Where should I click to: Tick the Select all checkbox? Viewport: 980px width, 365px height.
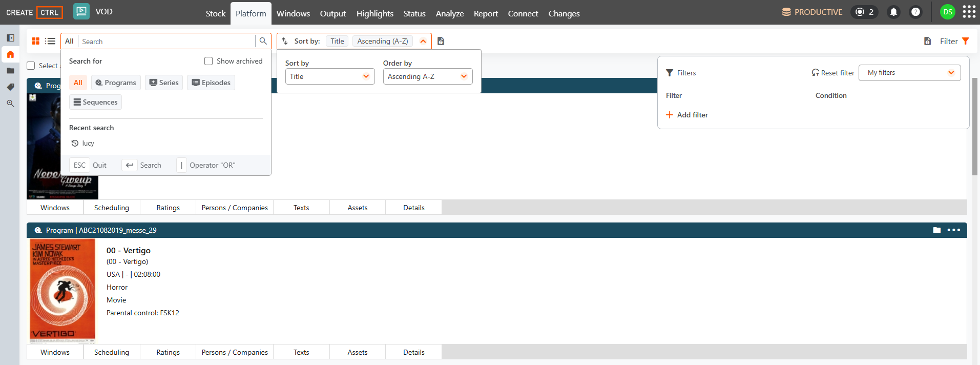(31, 66)
